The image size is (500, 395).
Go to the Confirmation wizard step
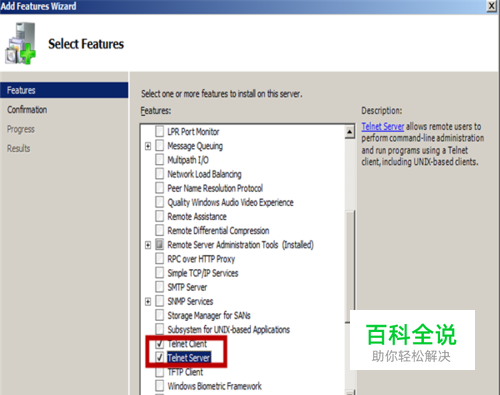tap(27, 110)
